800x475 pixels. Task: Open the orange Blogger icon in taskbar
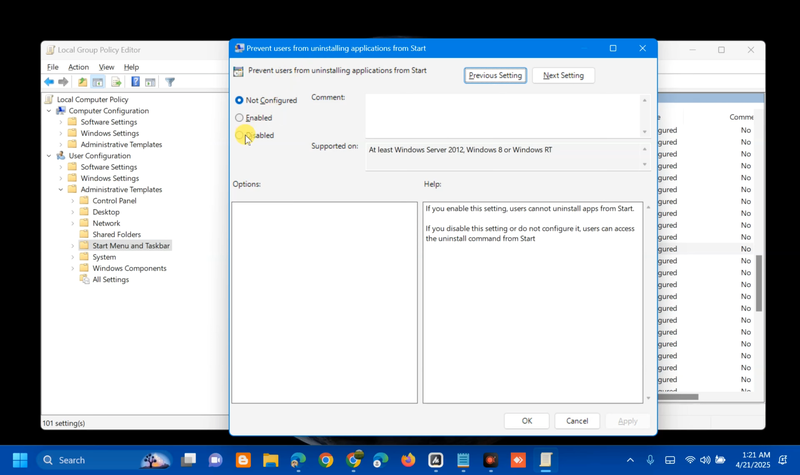(x=243, y=460)
